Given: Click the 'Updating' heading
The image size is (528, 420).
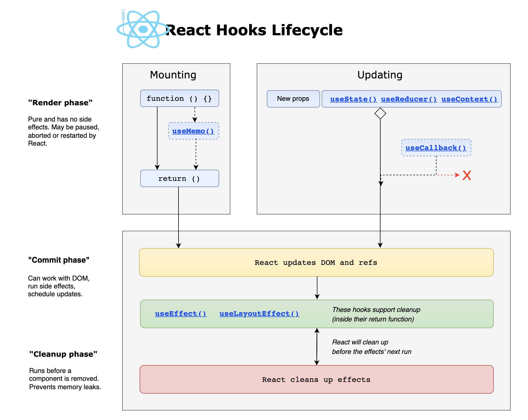Looking at the screenshot, I should (x=380, y=75).
